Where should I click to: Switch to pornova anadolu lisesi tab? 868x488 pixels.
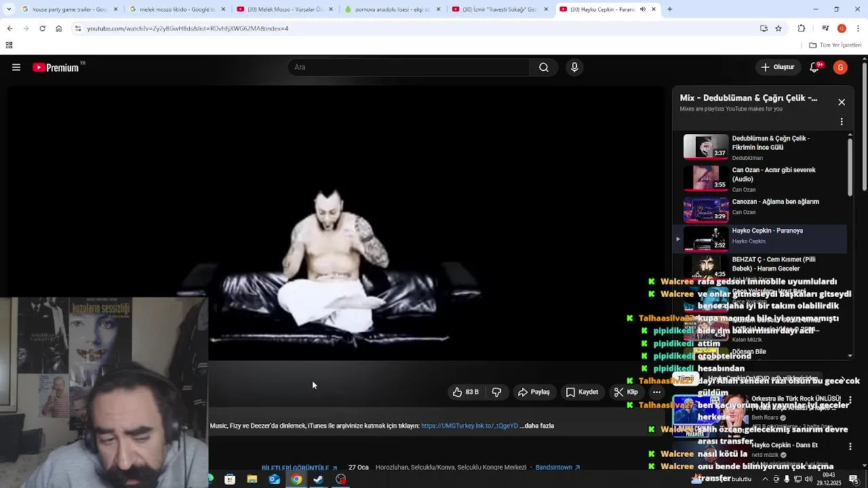[393, 9]
